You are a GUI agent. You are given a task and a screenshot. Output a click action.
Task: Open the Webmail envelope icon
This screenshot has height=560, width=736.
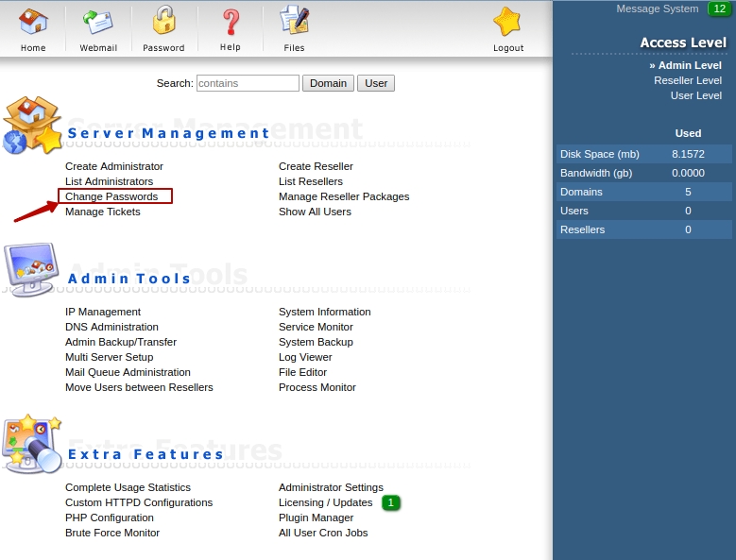pos(98,23)
